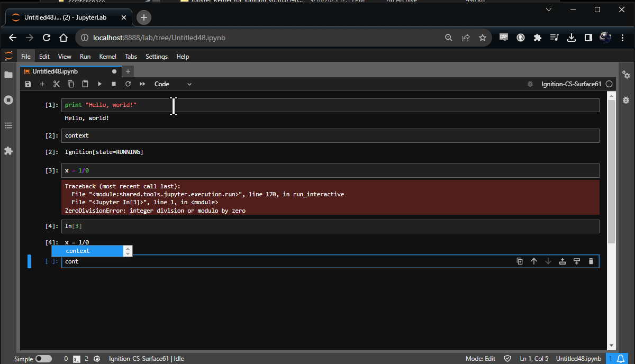This screenshot has width=635, height=364.
Task: Click the Mode: Edit status bar text
Action: pyautogui.click(x=480, y=359)
